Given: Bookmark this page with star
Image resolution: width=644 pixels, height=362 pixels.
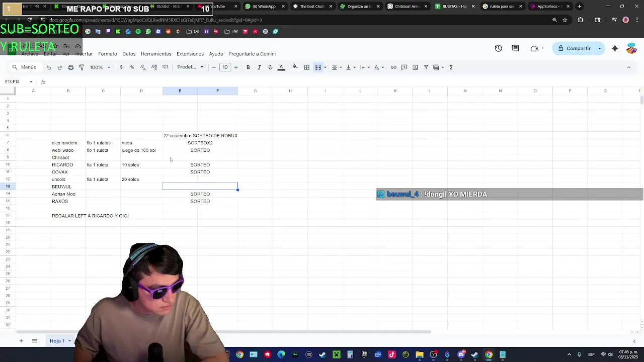Looking at the screenshot, I should [565, 20].
